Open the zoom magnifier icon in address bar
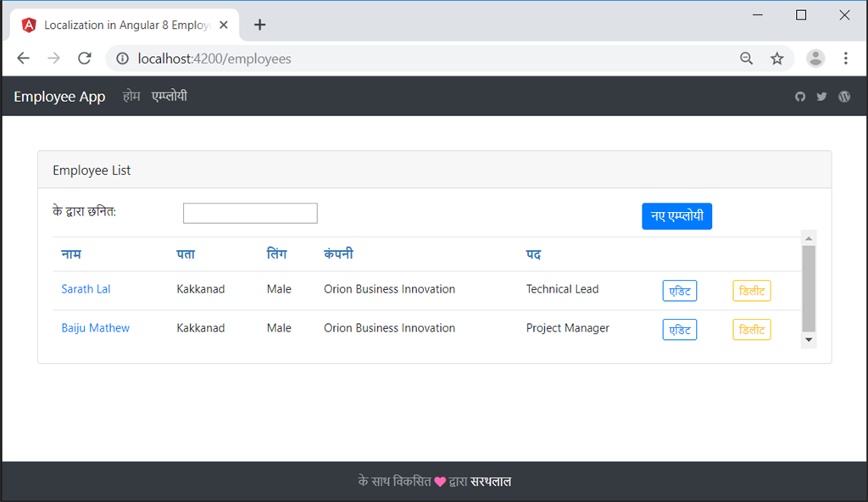 click(x=746, y=58)
